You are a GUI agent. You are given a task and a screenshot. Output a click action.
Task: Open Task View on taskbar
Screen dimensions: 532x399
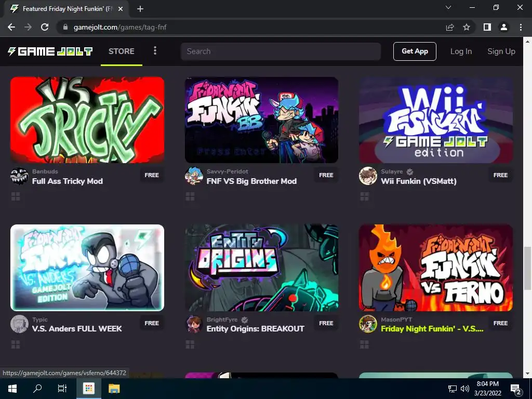(x=62, y=389)
